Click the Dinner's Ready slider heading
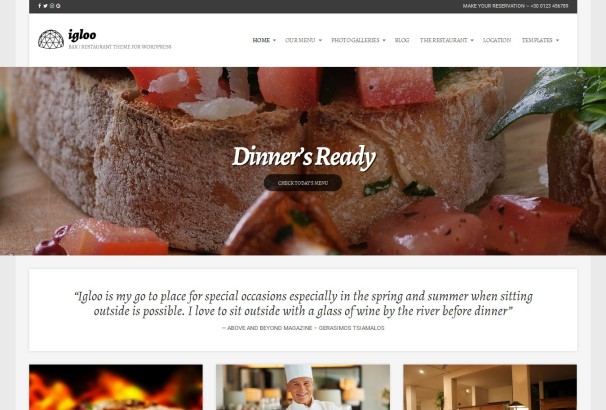Image resolution: width=606 pixels, height=410 pixels. point(304,157)
